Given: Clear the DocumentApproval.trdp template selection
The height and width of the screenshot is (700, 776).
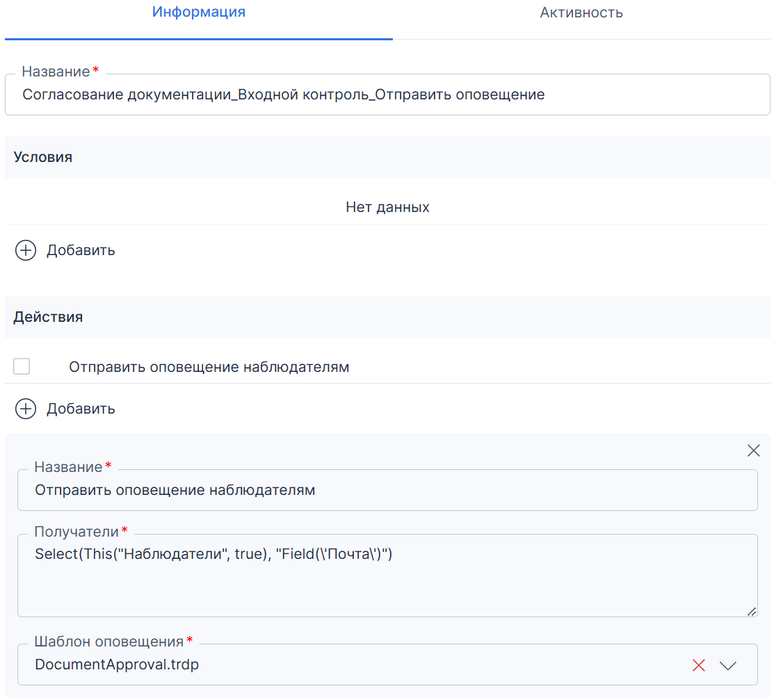Looking at the screenshot, I should [x=698, y=665].
